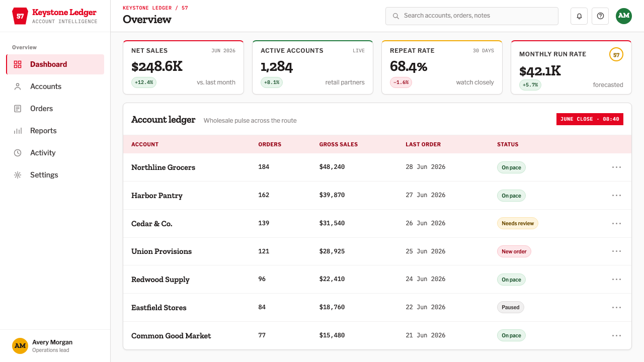Open the Reports page
This screenshot has width=644, height=362.
[55, 131]
